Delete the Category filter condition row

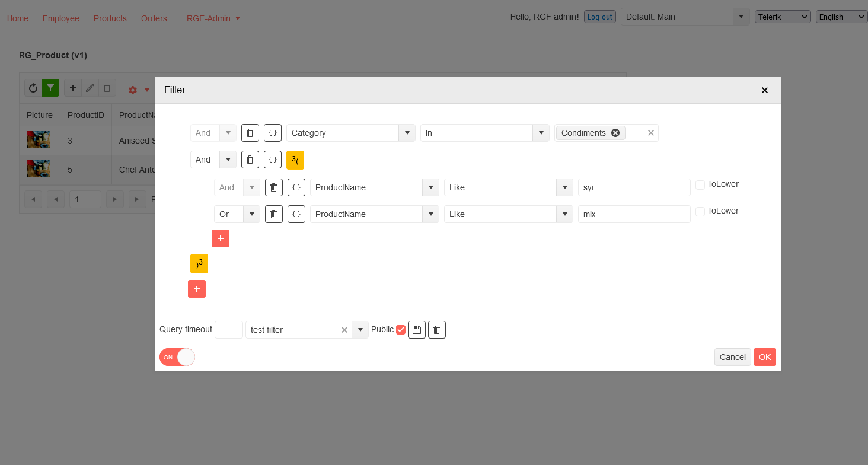(x=250, y=133)
